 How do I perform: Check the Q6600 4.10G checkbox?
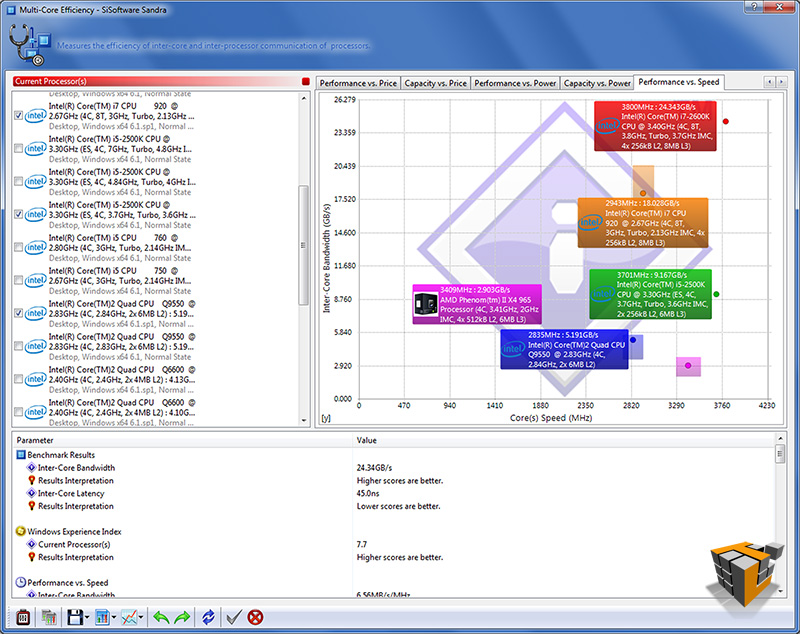(19, 412)
